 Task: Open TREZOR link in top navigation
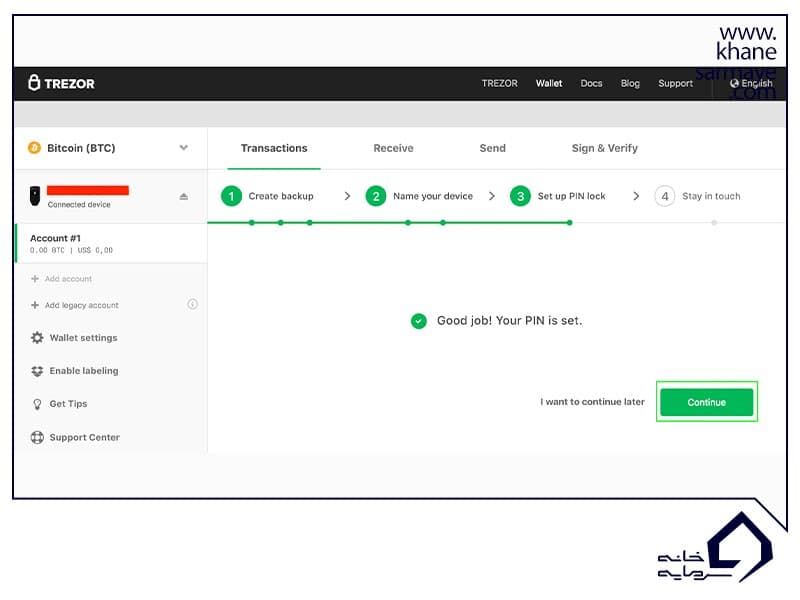click(499, 83)
